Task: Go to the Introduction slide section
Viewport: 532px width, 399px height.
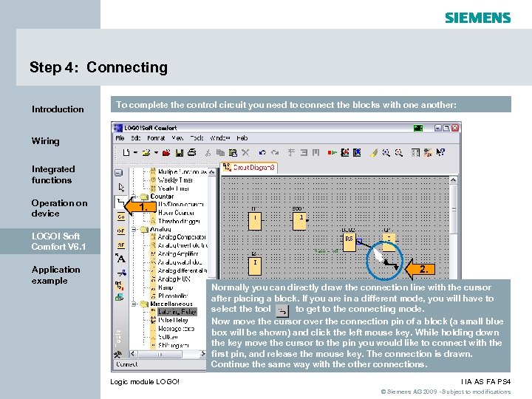Action: click(58, 109)
